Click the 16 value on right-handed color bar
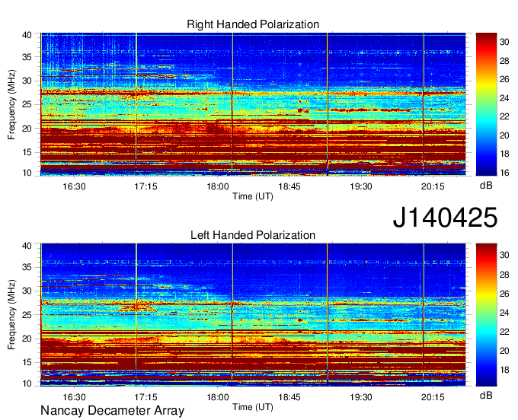The image size is (518, 420). (504, 173)
